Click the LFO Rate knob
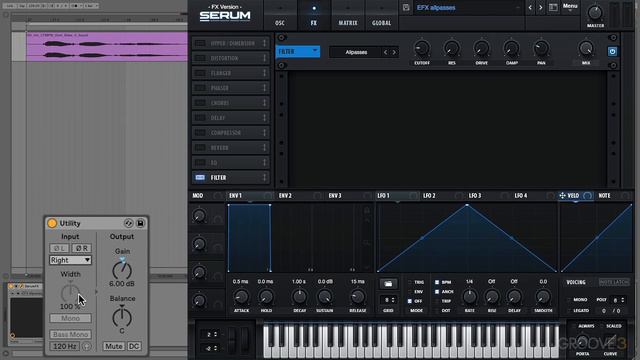This screenshot has width=640, height=360. pos(469,297)
